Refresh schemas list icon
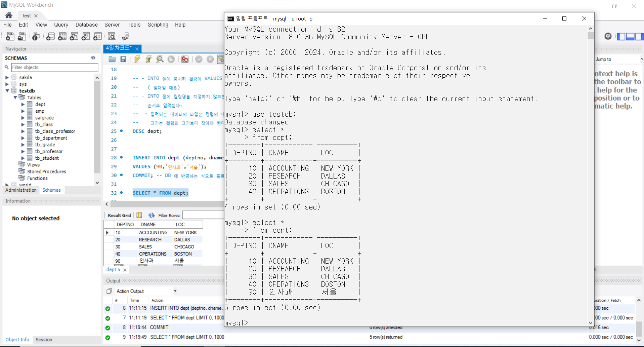Viewport: 644px width, 347px height. [x=93, y=58]
